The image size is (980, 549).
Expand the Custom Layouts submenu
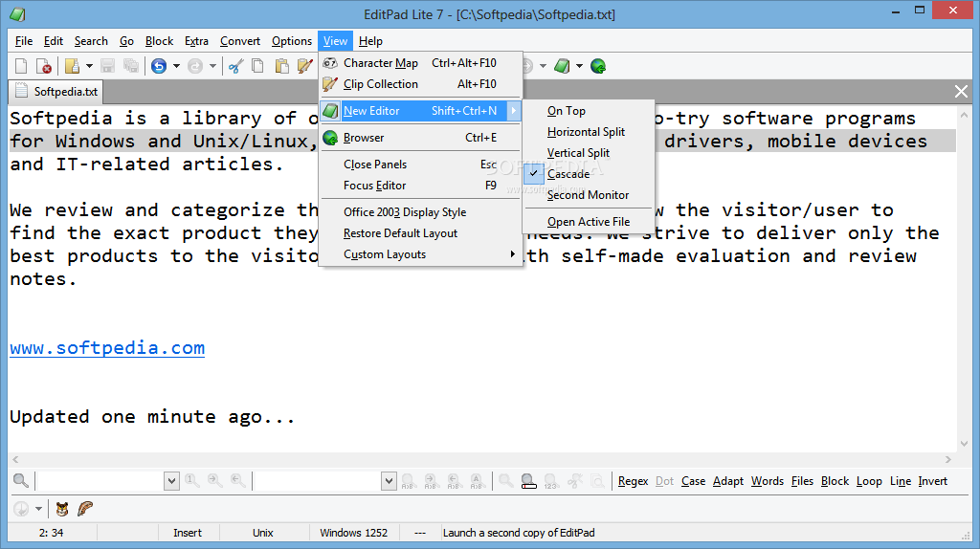pyautogui.click(x=420, y=254)
